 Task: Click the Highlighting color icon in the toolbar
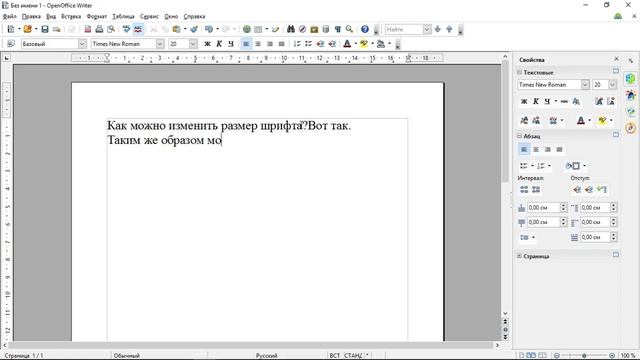(364, 44)
